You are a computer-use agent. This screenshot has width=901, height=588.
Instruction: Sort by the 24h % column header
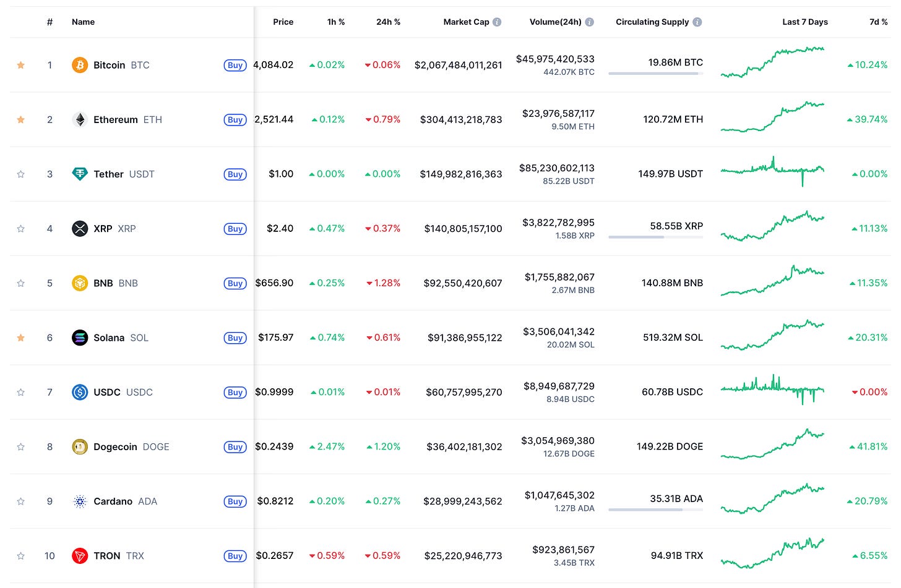(x=388, y=22)
